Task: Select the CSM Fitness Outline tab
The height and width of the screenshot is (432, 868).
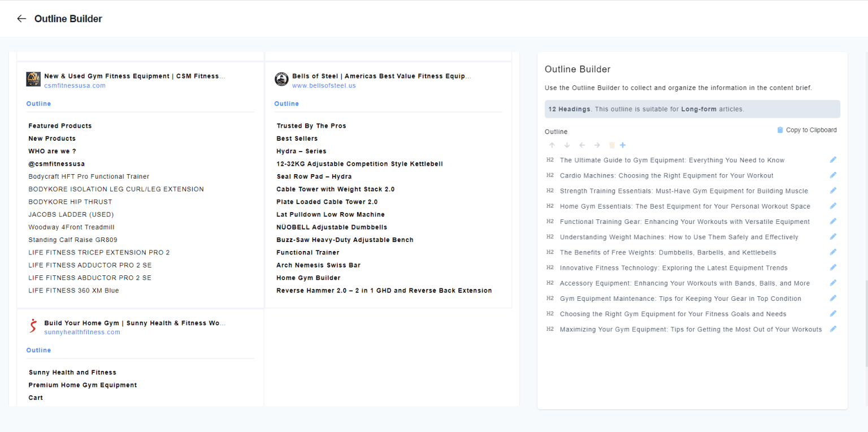Action: (38, 104)
